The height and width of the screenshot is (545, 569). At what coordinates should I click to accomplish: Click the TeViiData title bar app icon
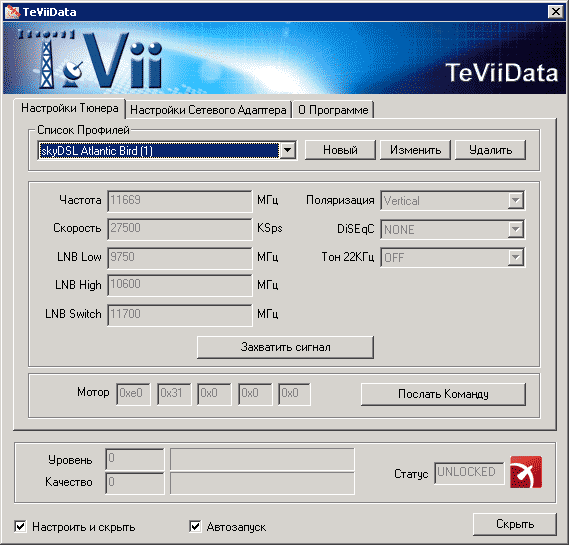pyautogui.click(x=12, y=12)
